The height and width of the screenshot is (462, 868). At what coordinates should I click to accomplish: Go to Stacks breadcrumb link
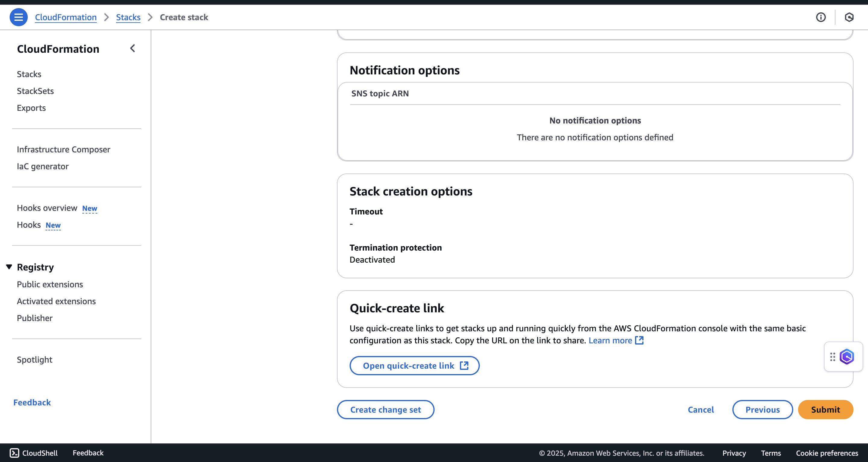tap(128, 17)
